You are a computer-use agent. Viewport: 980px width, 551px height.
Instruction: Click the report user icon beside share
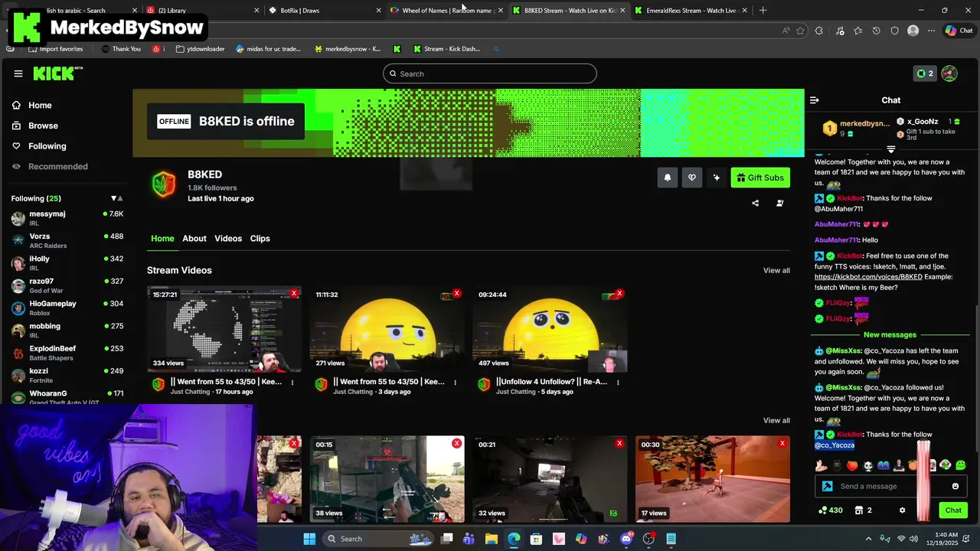(779, 203)
